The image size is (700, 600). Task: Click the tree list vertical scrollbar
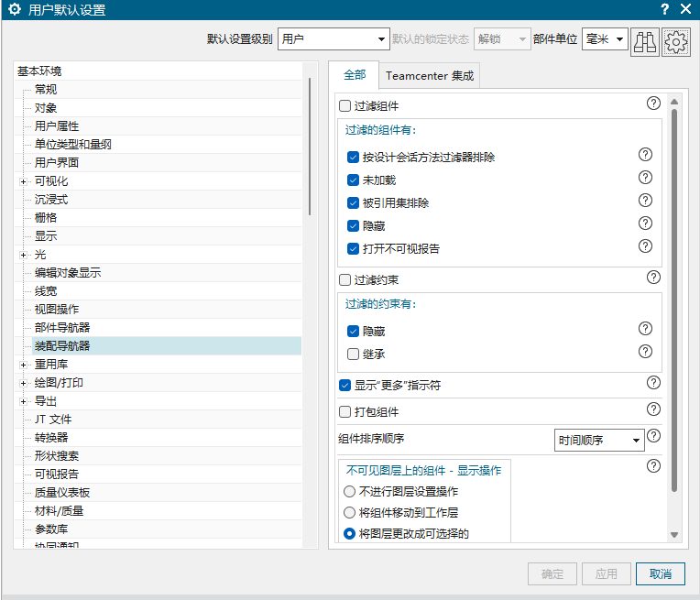click(310, 147)
